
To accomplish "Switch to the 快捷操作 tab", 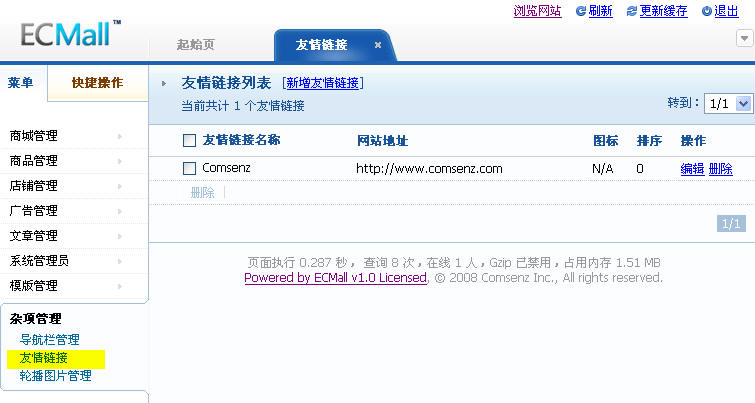I will tap(97, 83).
